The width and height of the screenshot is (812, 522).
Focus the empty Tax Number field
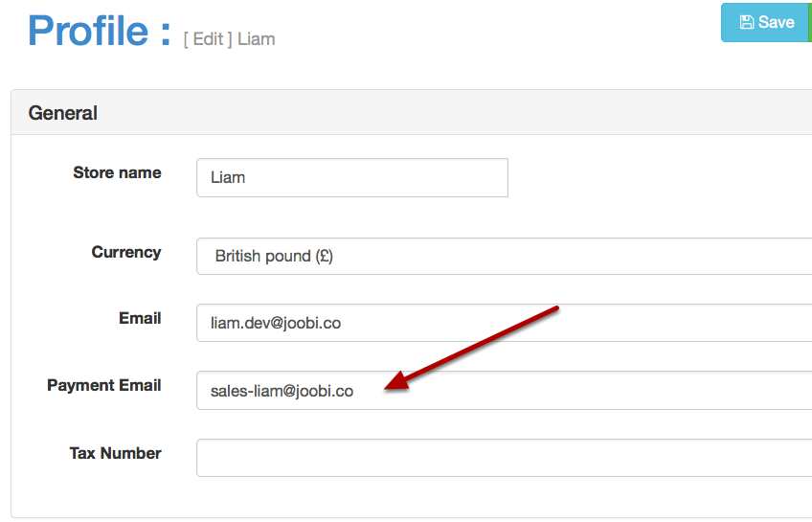504,458
